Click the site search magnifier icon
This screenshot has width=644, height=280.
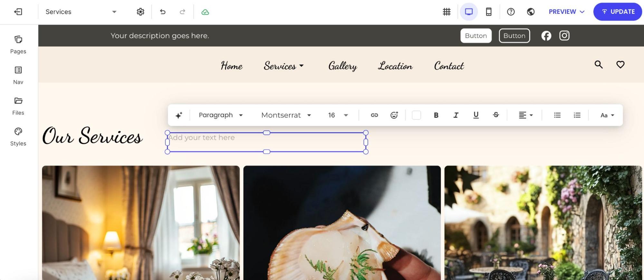[599, 64]
